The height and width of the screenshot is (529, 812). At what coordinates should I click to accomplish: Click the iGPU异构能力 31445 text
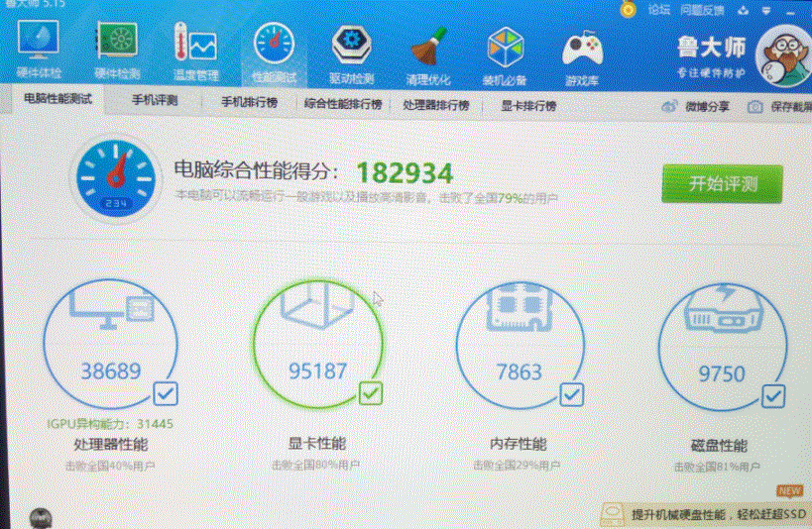tap(110, 424)
